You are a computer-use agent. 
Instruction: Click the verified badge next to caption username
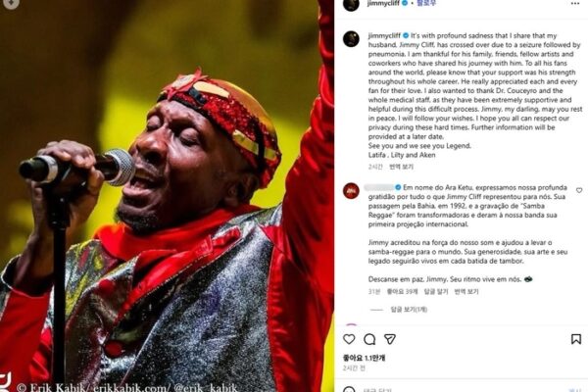406,35
